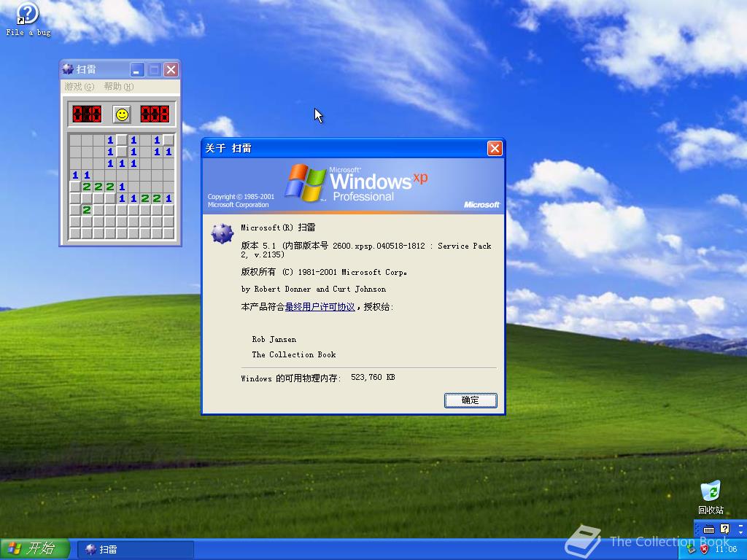Click the 确定 button in the About dialog
Image resolution: width=747 pixels, height=560 pixels.
click(x=471, y=400)
